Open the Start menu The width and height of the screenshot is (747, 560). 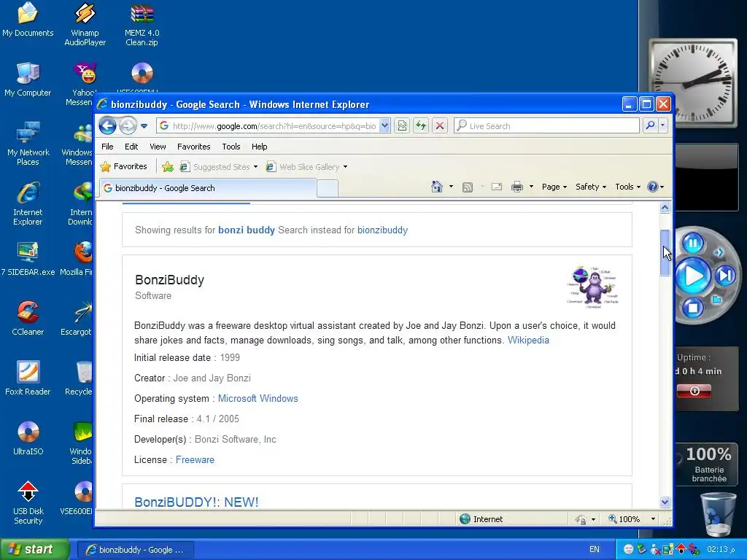[x=35, y=550]
